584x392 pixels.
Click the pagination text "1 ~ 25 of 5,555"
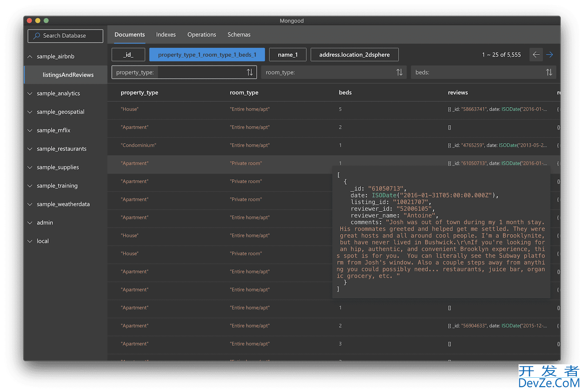pyautogui.click(x=501, y=55)
